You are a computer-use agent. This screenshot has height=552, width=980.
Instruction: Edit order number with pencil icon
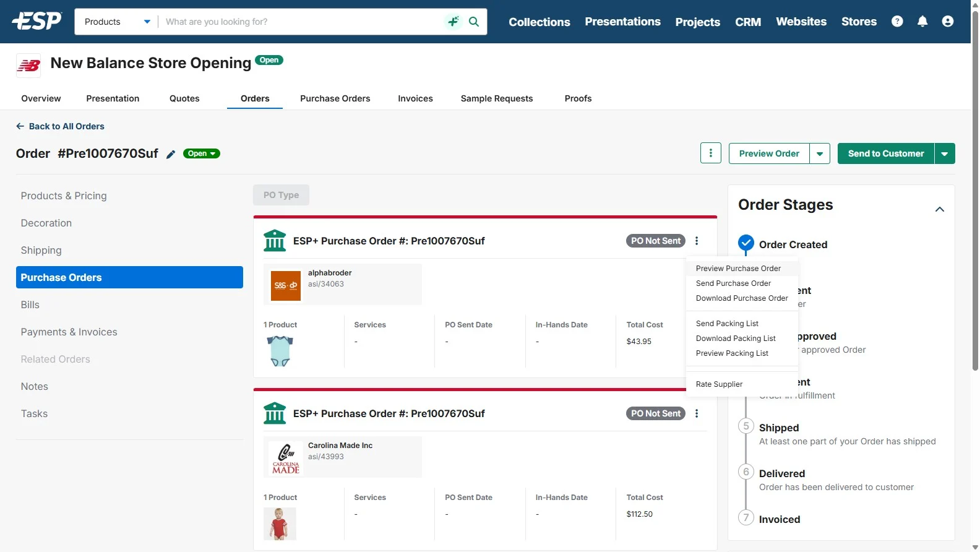click(171, 154)
